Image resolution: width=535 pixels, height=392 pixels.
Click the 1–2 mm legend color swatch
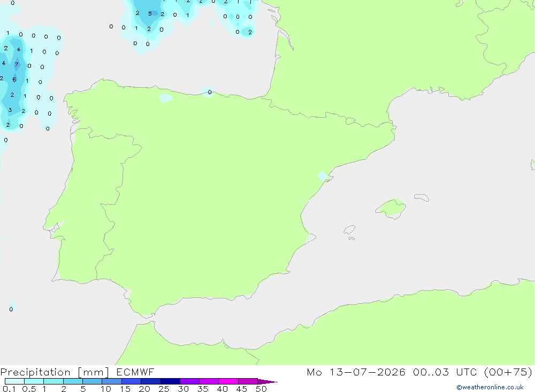pyautogui.click(x=53, y=381)
